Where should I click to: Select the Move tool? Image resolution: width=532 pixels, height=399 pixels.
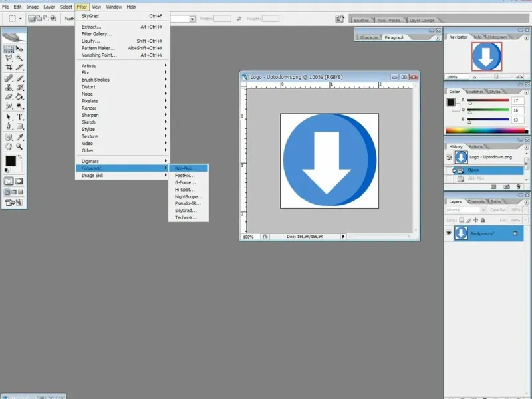(19, 49)
